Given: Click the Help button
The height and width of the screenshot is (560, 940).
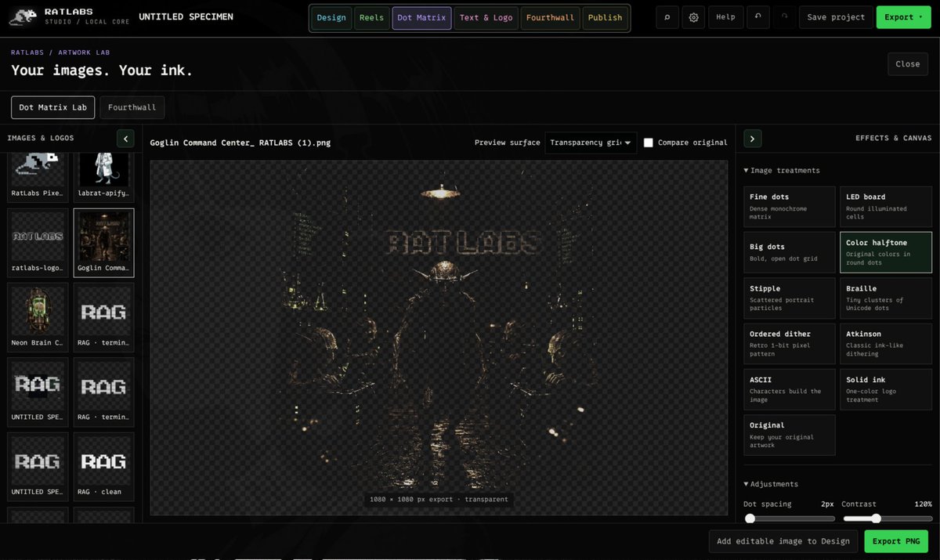Looking at the screenshot, I should click(726, 17).
